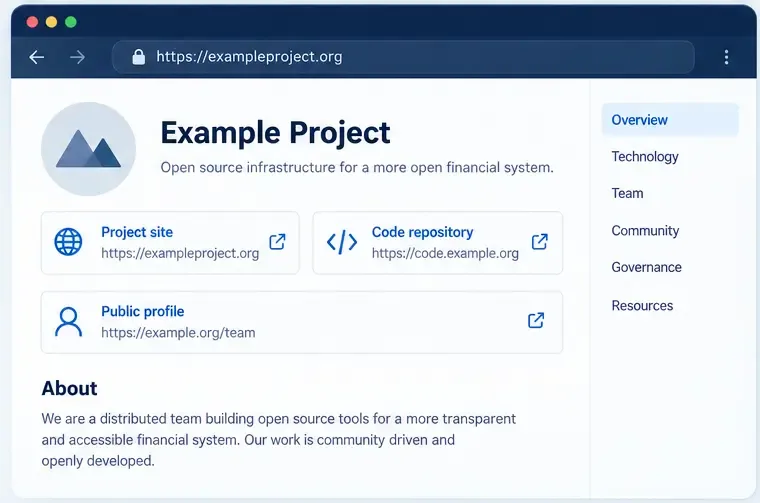Click the person icon in Public profile card

[68, 322]
